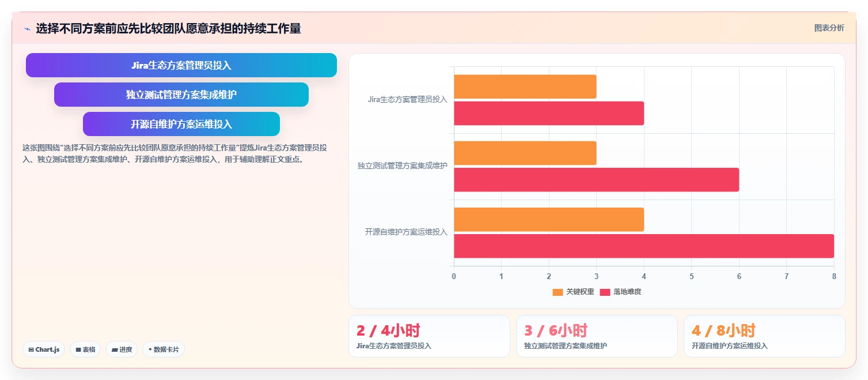Image resolution: width=868 pixels, height=380 pixels.
Task: Click the Chart.js tag chip
Action: tap(44, 349)
